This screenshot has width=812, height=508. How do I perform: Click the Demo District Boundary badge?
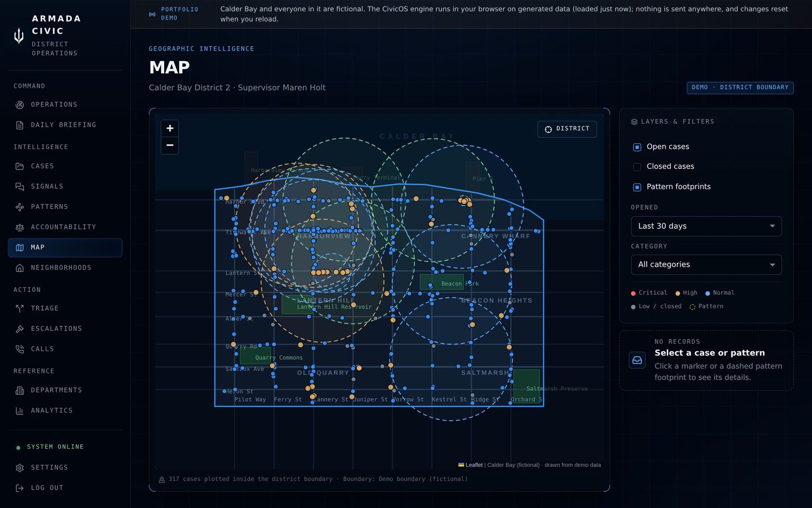pos(740,88)
